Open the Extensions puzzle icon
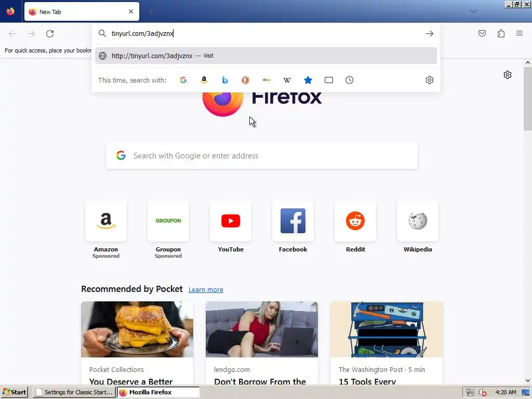532x399 pixels. (501, 33)
